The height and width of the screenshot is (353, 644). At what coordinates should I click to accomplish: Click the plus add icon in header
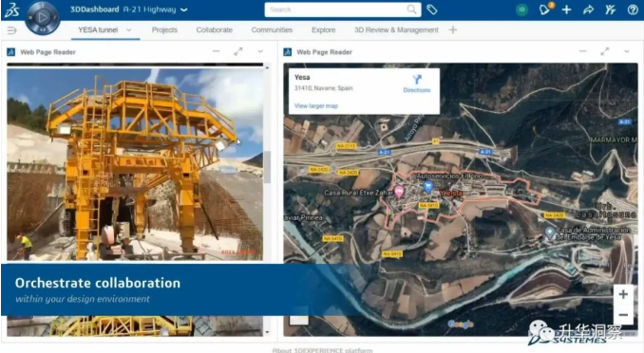point(566,9)
